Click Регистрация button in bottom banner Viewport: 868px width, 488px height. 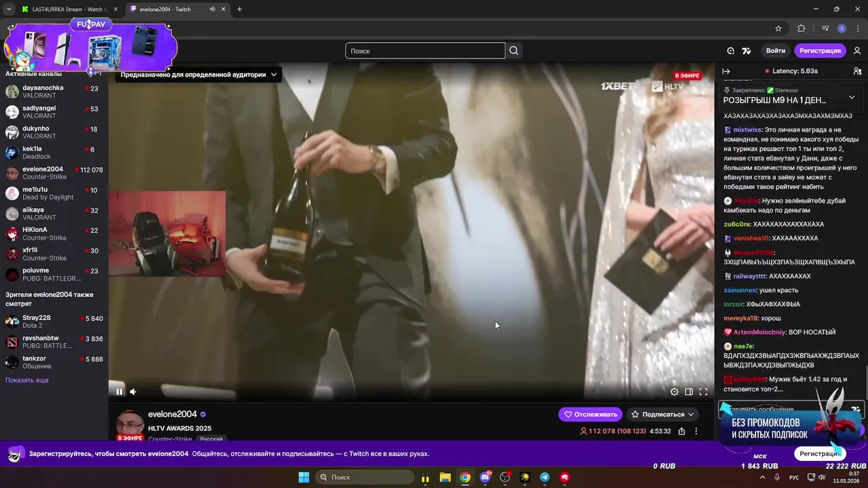[x=820, y=453]
